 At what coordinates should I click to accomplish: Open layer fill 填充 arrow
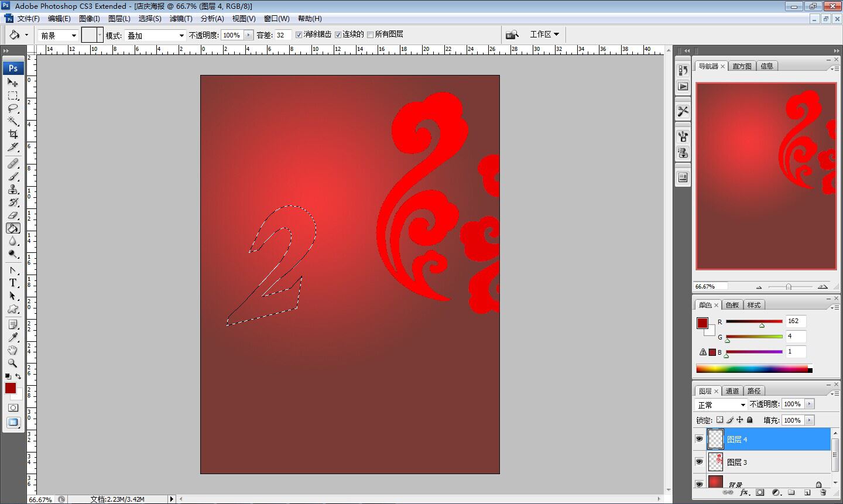point(810,420)
